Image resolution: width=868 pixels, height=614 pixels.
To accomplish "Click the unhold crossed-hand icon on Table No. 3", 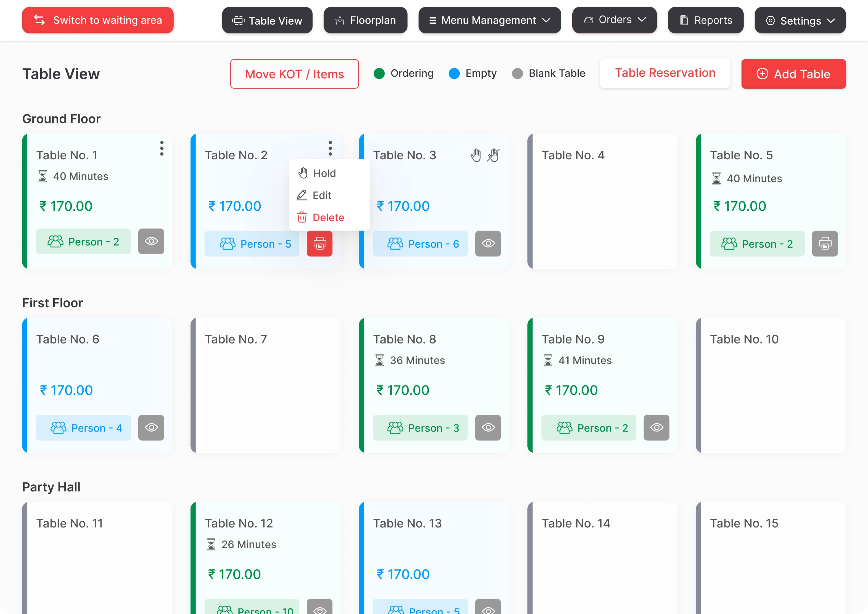I will 493,155.
